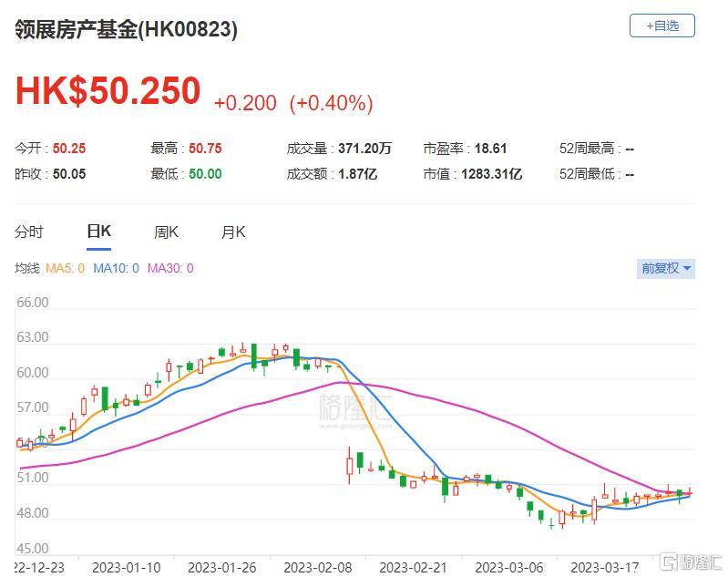This screenshot has height=577, width=728.
Task: Click the 2023-01-10 date axis label
Action: coord(127,568)
